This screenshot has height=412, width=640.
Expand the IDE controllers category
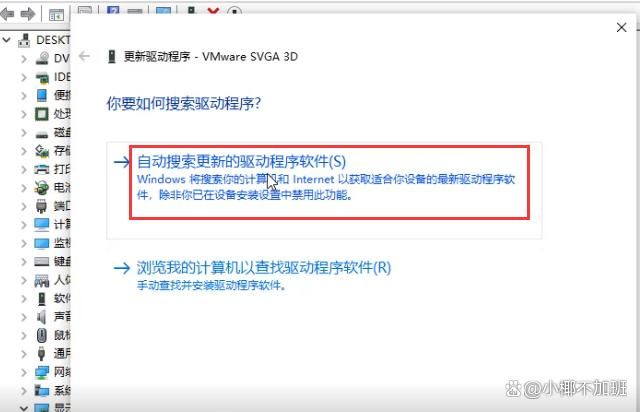click(24, 77)
